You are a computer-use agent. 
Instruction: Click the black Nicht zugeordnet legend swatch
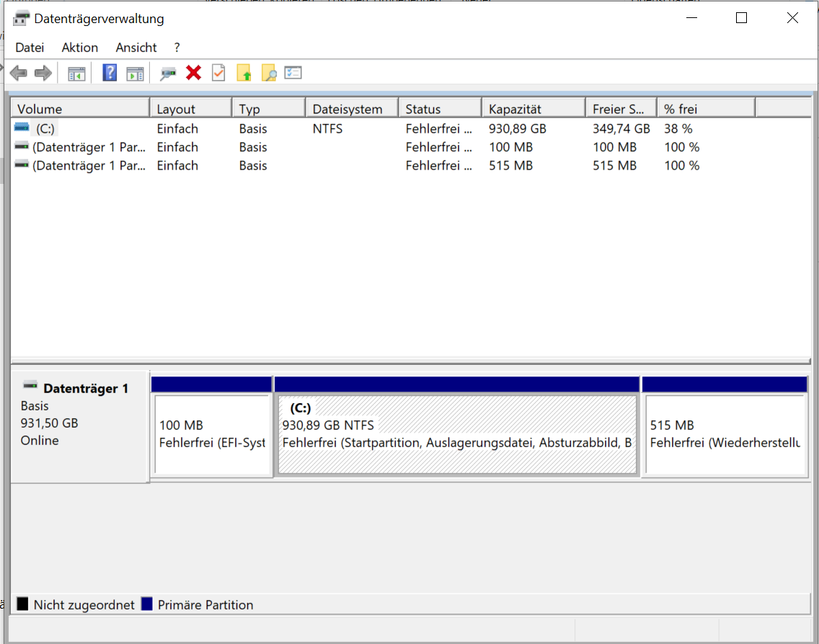click(x=22, y=604)
